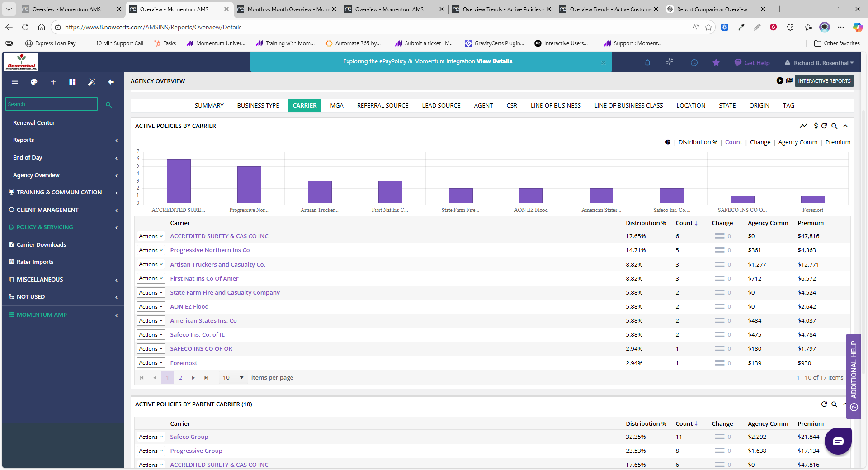868x470 pixels.
Task: Open items per page dropdown
Action: tap(233, 378)
